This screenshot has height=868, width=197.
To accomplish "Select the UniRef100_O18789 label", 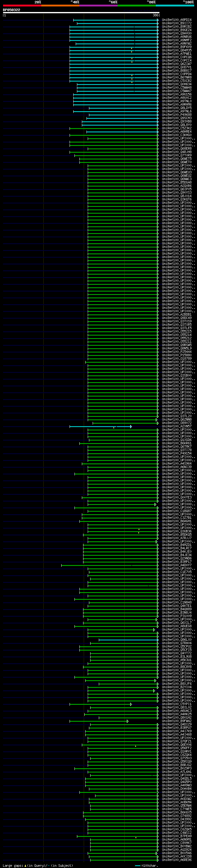I will point(176,358).
